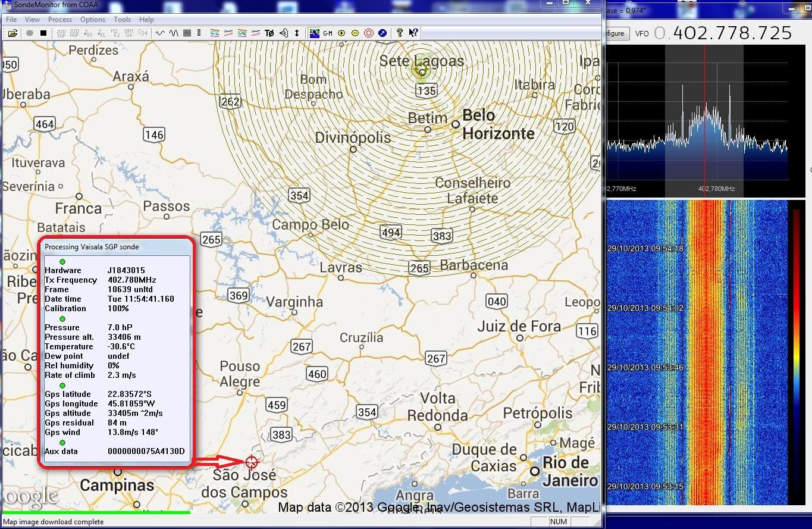Click the context help arrow-question icon
This screenshot has width=812, height=529.
click(x=413, y=33)
